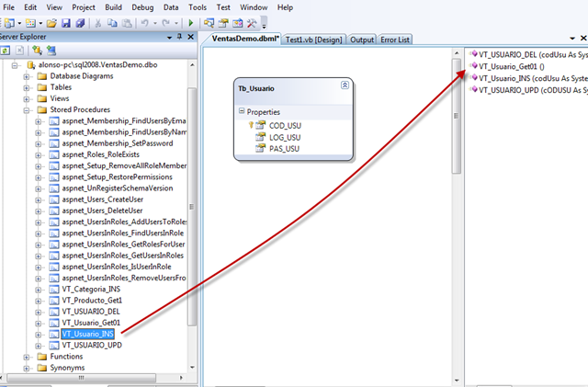The image size is (588, 387).
Task: Open the Tools menu
Action: (198, 7)
